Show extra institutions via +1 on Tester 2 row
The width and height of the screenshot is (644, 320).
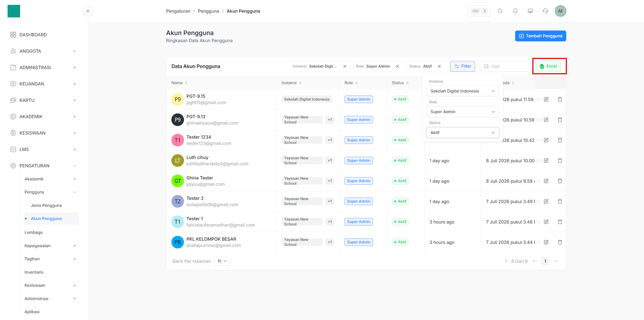[x=330, y=201]
